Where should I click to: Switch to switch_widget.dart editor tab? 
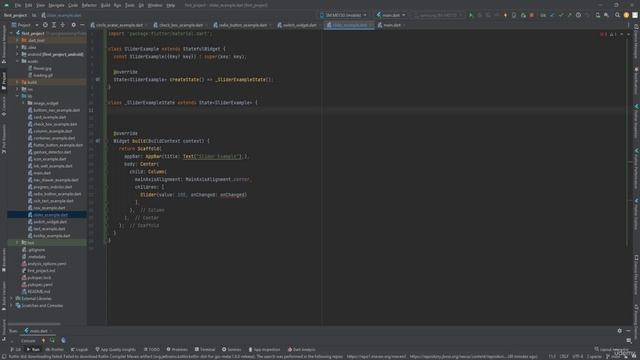click(298, 25)
